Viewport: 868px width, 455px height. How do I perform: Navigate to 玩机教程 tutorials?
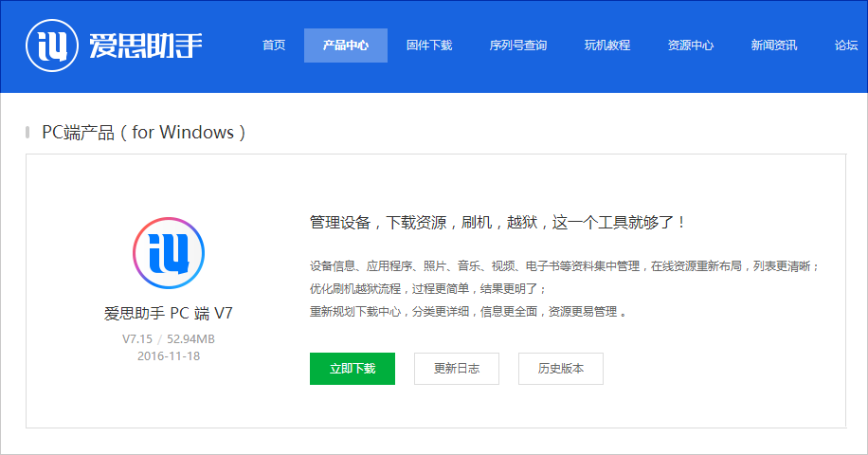coord(607,45)
